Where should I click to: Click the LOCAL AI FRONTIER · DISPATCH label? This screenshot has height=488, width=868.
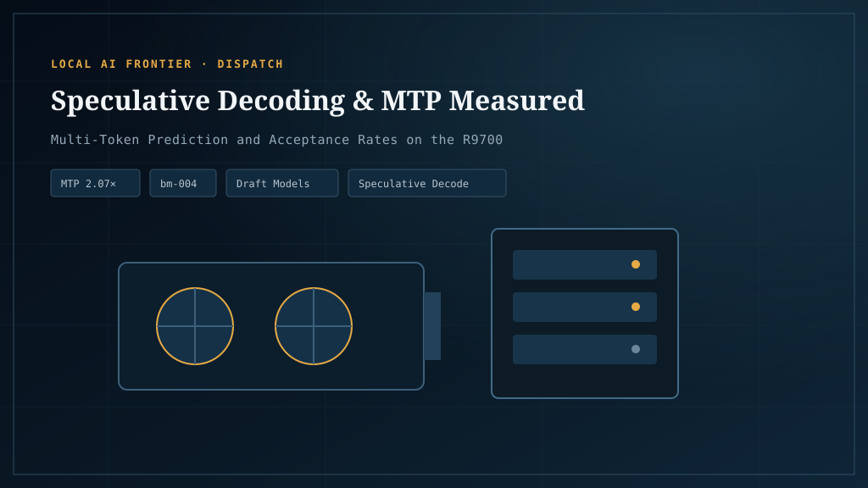[167, 64]
